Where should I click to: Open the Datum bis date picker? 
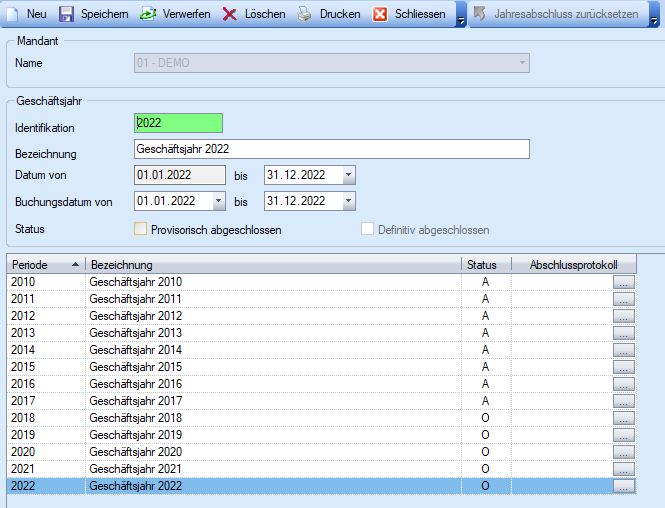point(347,175)
